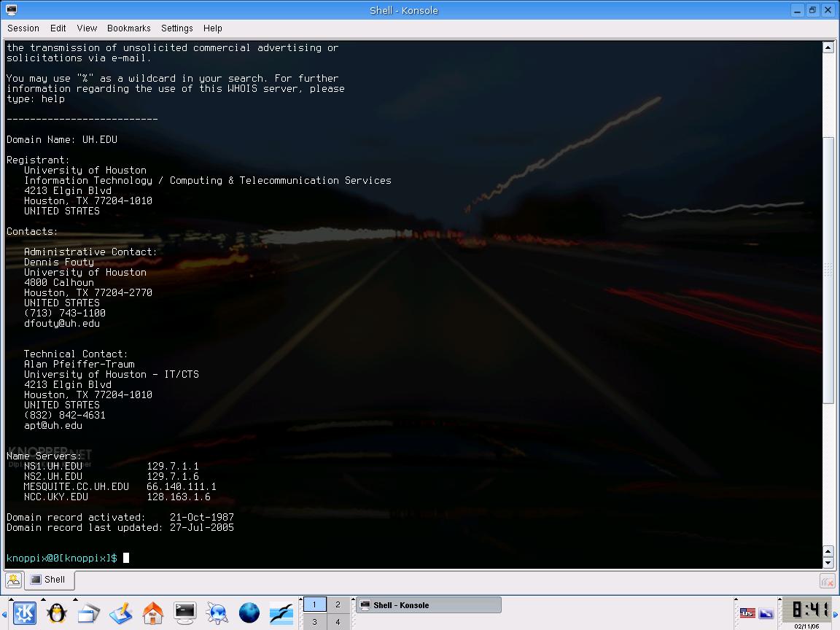
Task: Click the US flag keyboard layout icon
Action: pos(747,612)
